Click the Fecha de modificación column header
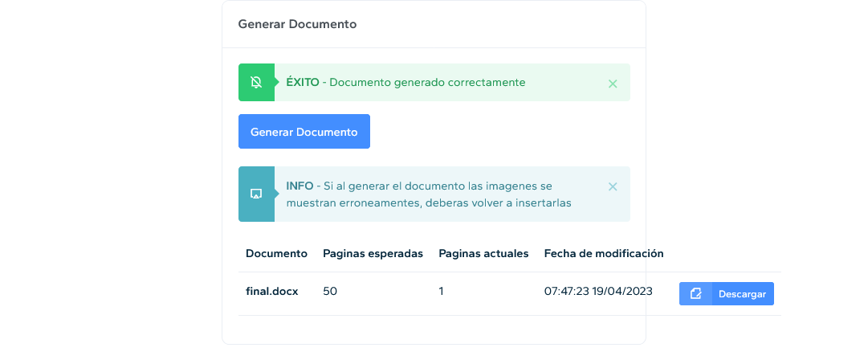 coord(604,253)
